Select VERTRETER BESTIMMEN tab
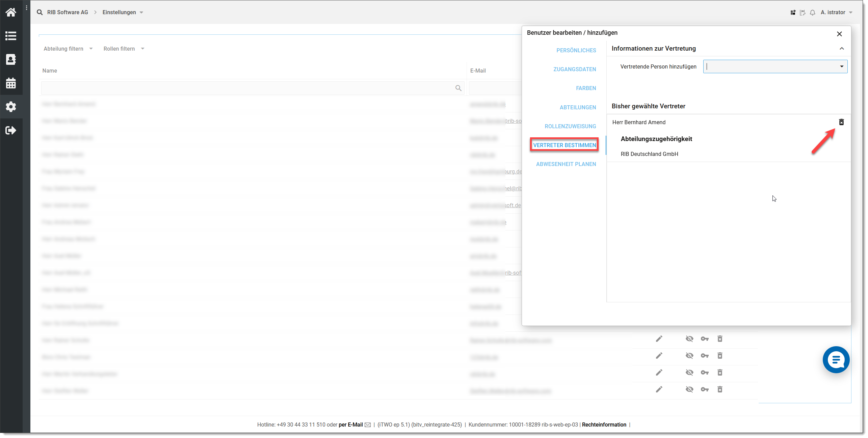The image size is (868, 438). pyautogui.click(x=564, y=145)
